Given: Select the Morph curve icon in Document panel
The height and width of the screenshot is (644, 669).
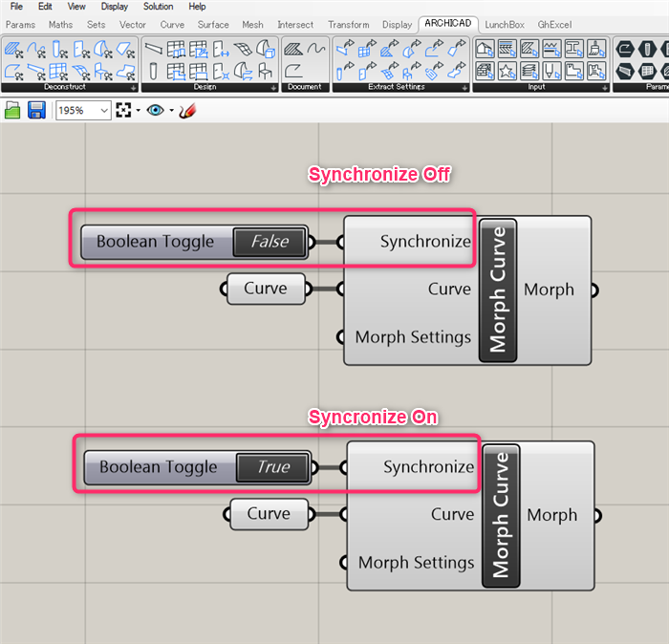Looking at the screenshot, I should [316, 49].
